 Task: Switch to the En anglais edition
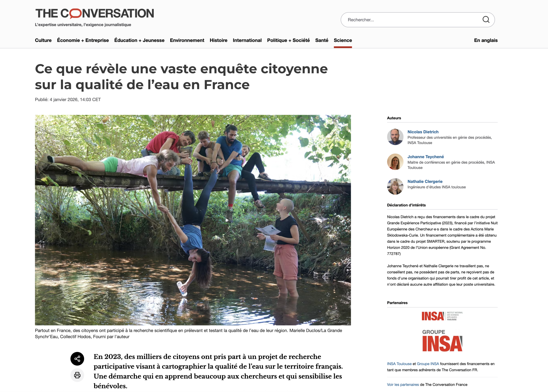486,40
